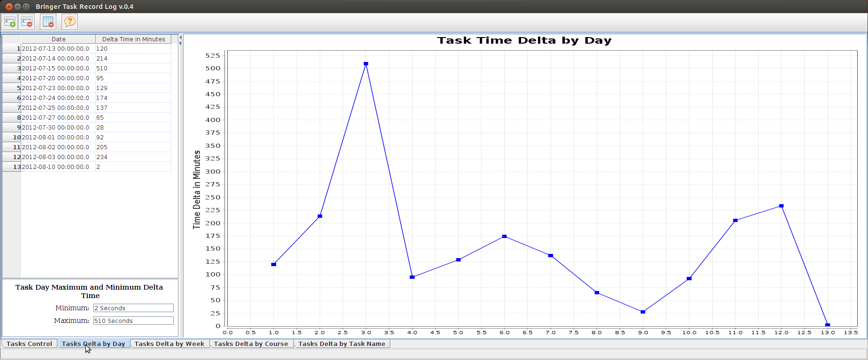
Task: Click the Tasks Delta by Day tab
Action: pos(93,344)
